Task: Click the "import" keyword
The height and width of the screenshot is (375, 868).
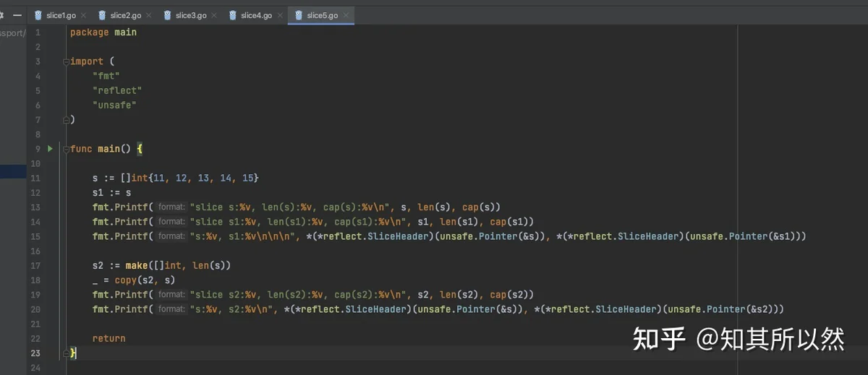Action: click(x=87, y=61)
